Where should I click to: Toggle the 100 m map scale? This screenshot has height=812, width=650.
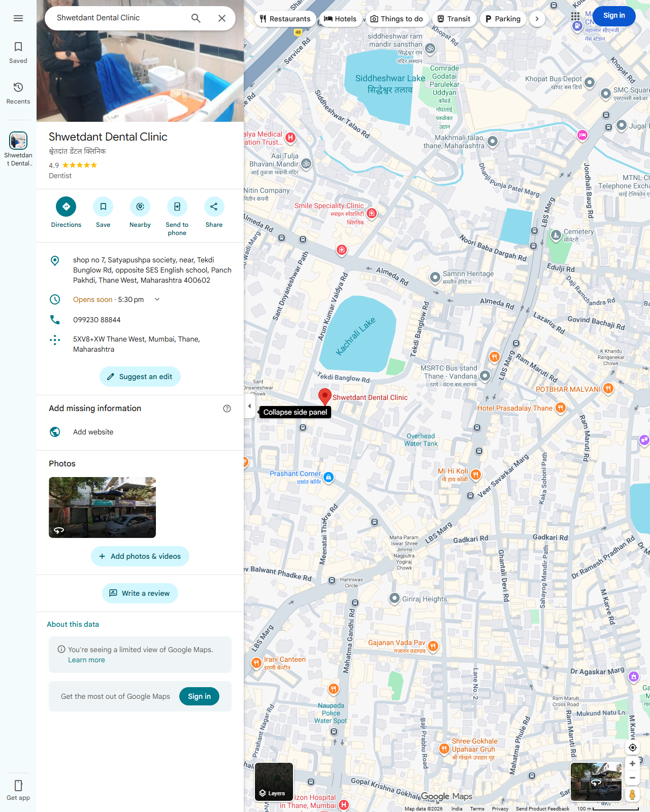(x=607, y=808)
